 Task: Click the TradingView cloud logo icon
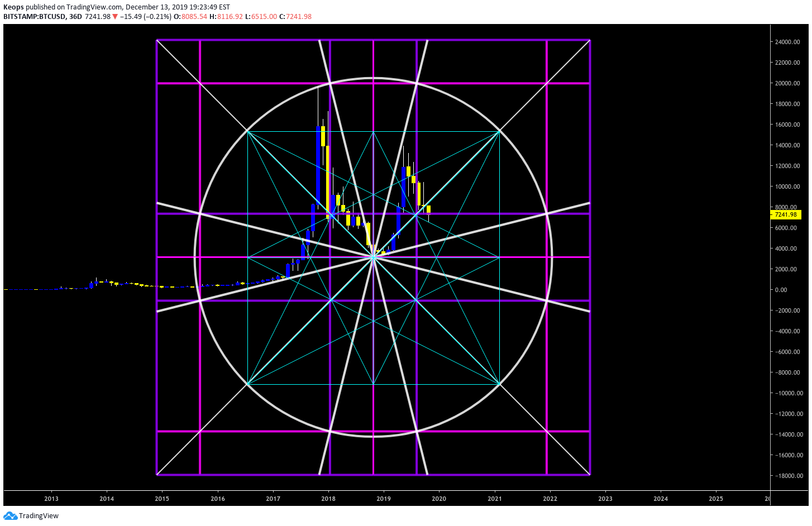pyautogui.click(x=10, y=515)
